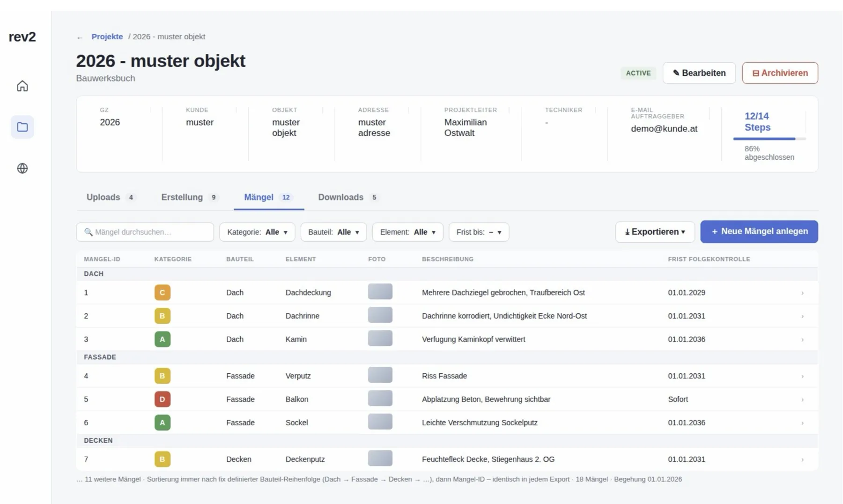Follow the Projekte breadcrumb link

(x=107, y=37)
